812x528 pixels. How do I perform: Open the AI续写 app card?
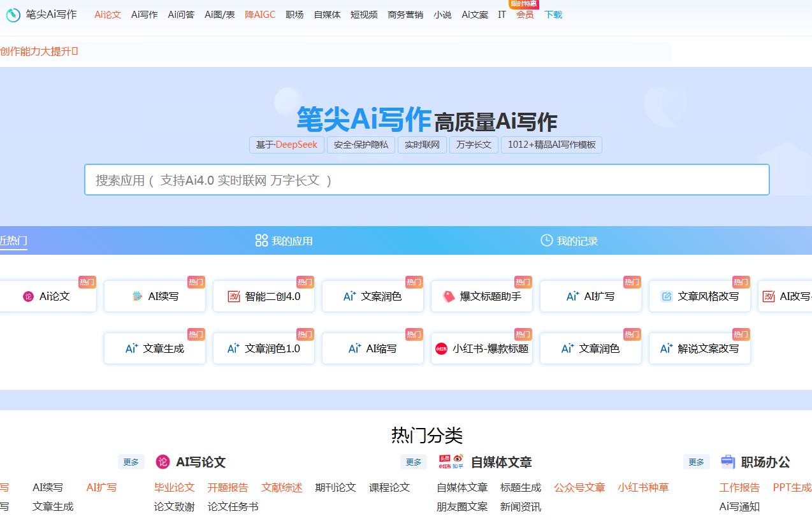point(155,296)
